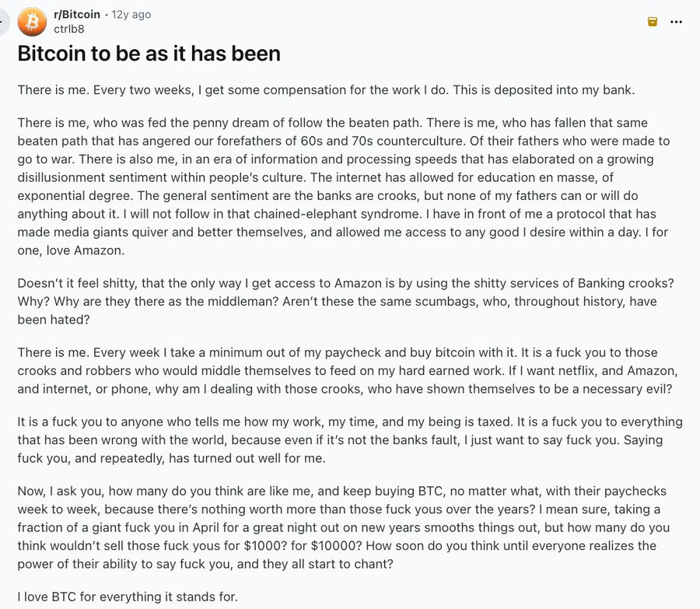Click the paragraph mentioning $1000 and $10000
Viewport: 700px width, 609px height.
point(350,527)
